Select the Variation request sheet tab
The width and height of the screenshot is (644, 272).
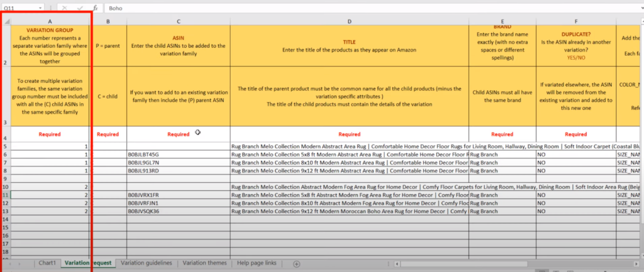(x=88, y=263)
